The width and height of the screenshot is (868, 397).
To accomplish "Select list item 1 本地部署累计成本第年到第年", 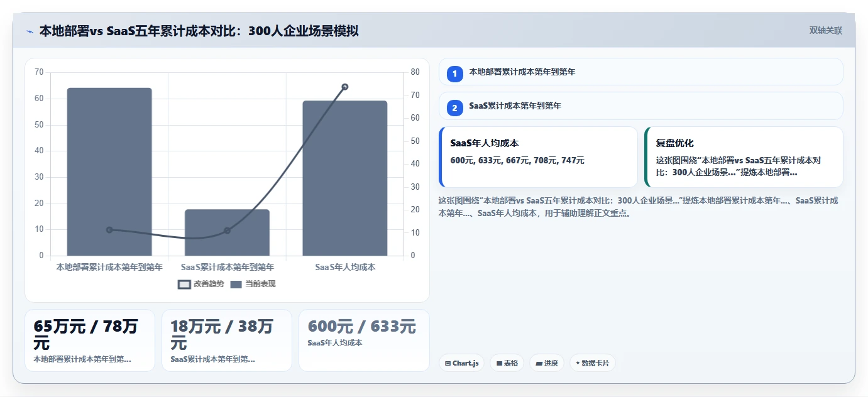I will tap(640, 72).
